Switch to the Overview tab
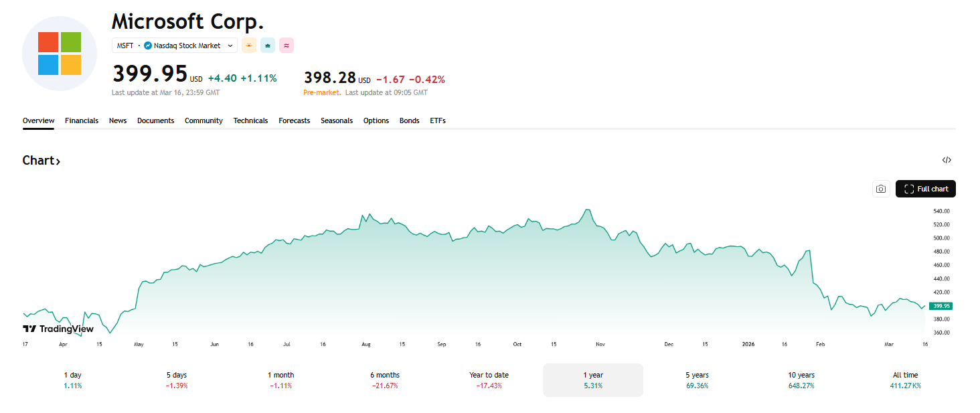 (38, 120)
